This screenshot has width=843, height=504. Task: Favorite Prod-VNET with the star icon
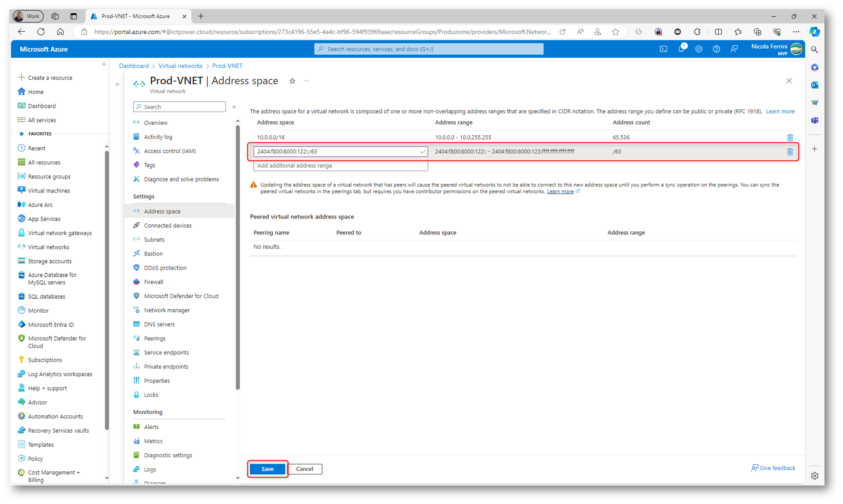pos(292,81)
